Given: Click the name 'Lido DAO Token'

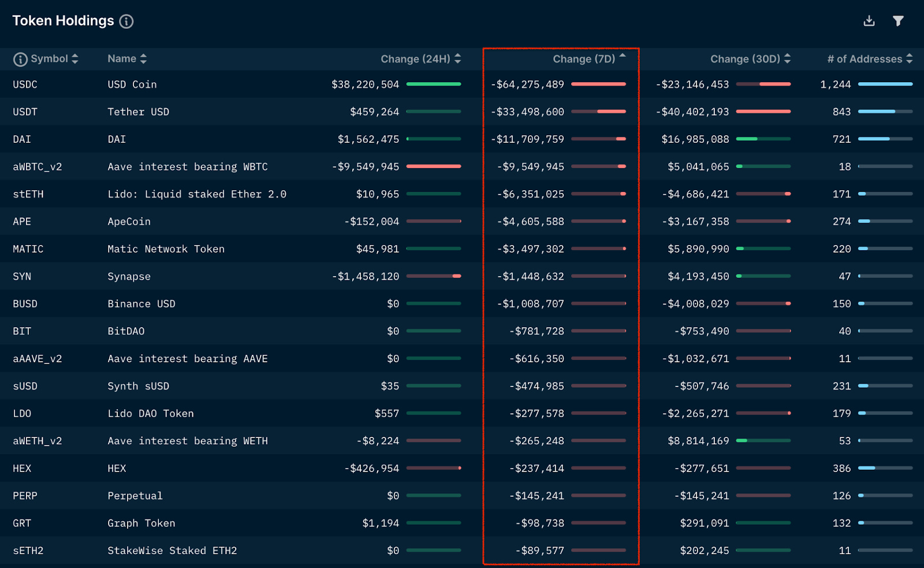Looking at the screenshot, I should click(151, 414).
